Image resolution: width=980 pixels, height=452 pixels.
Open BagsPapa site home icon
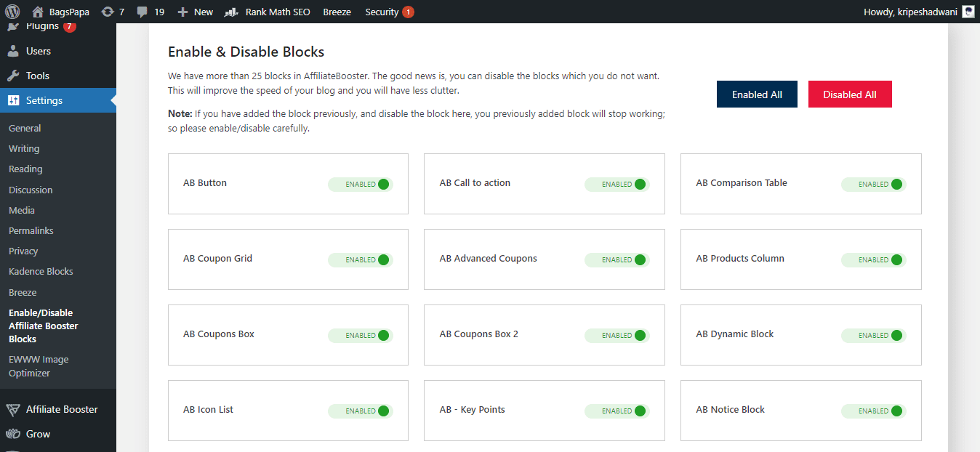click(x=38, y=12)
